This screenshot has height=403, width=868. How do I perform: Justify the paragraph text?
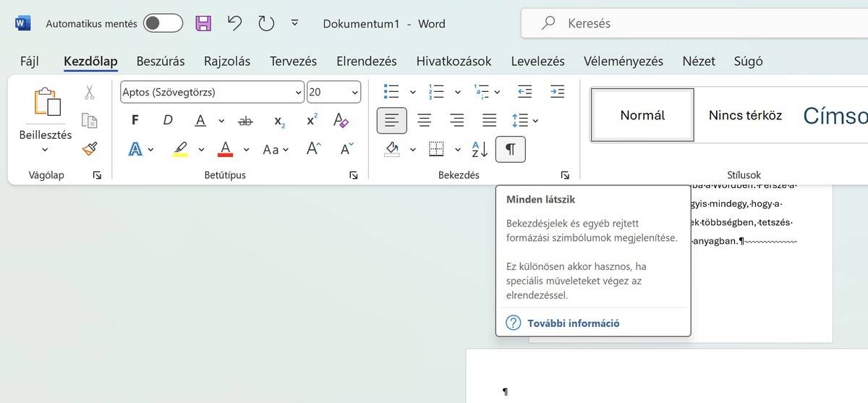pyautogui.click(x=490, y=121)
